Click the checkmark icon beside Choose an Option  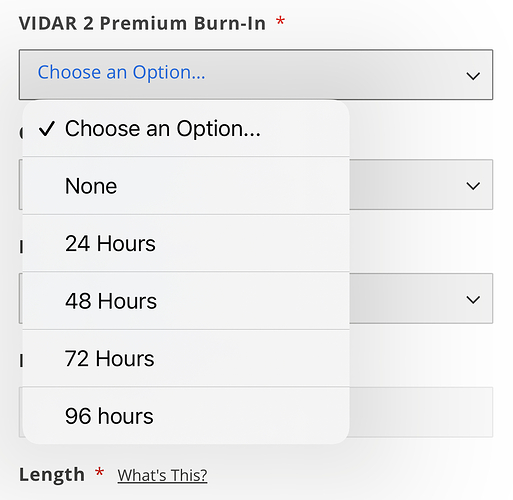(47, 129)
